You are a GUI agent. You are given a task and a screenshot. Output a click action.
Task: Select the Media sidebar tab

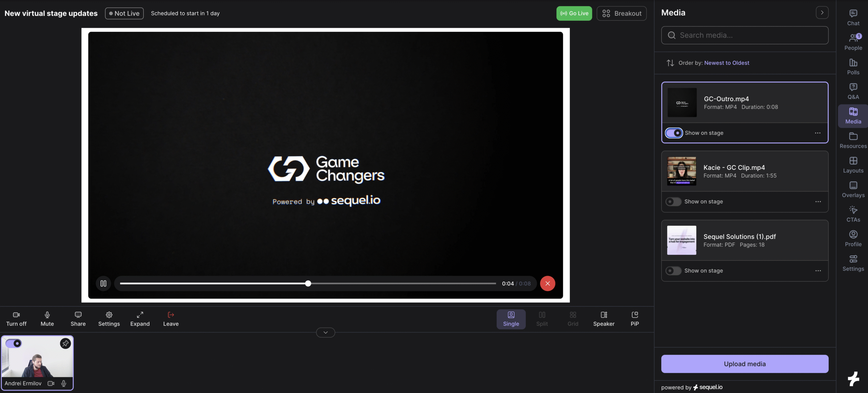pyautogui.click(x=853, y=116)
